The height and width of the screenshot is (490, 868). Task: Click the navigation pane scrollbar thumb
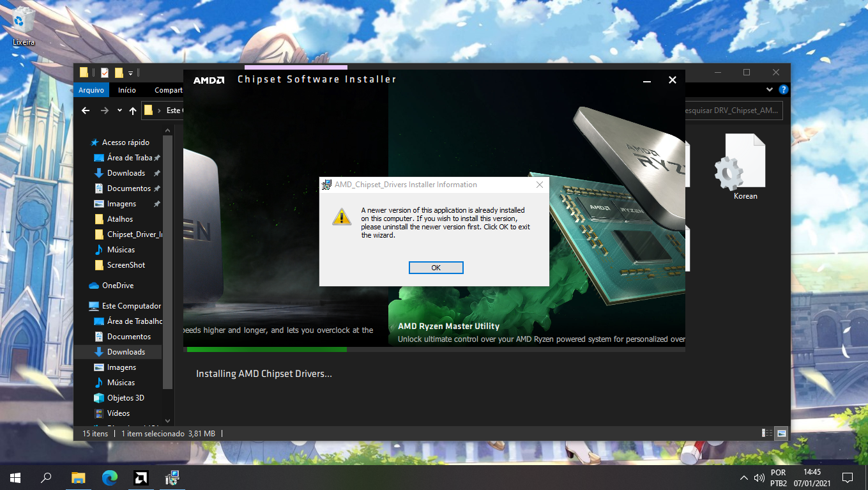(x=168, y=262)
